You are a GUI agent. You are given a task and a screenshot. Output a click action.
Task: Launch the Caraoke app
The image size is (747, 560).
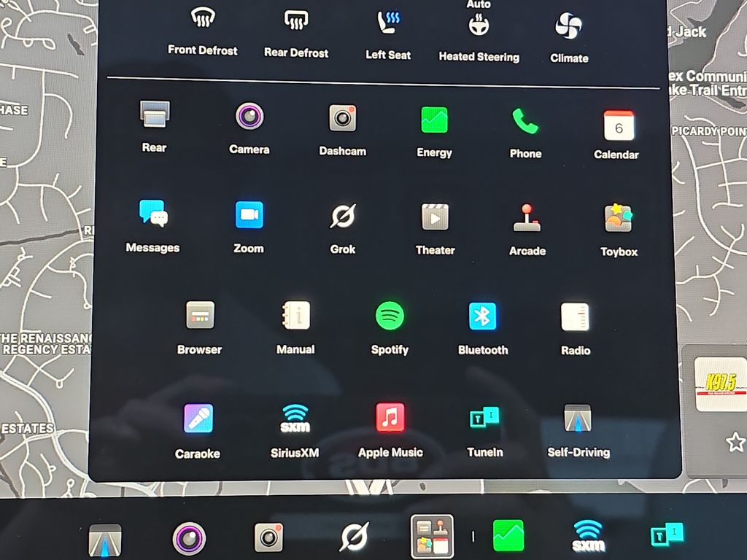click(x=198, y=431)
